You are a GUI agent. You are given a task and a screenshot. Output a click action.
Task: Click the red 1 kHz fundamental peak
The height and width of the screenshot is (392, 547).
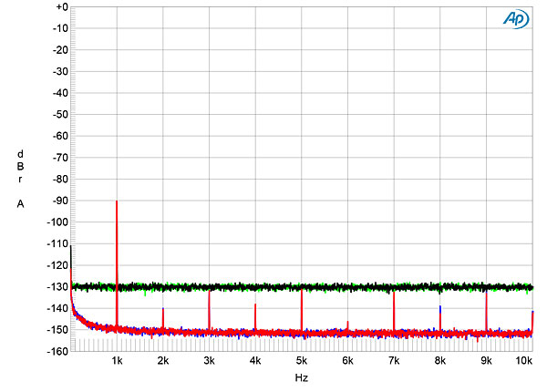(x=117, y=265)
